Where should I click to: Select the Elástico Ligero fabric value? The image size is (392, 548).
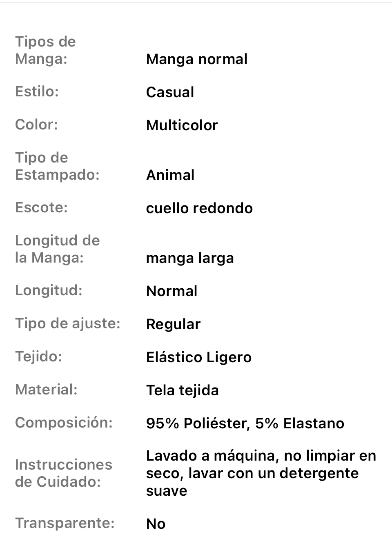(199, 357)
